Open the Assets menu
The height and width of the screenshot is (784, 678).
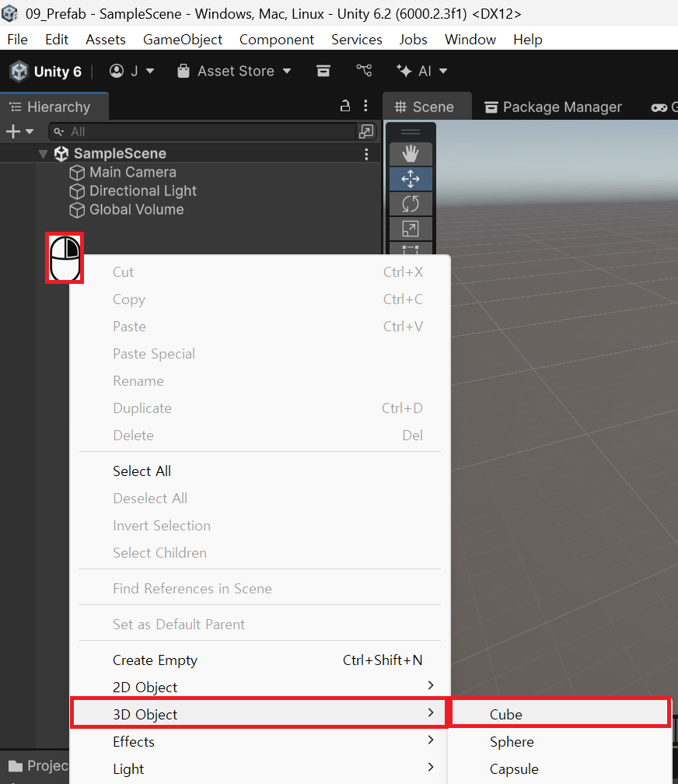click(106, 40)
